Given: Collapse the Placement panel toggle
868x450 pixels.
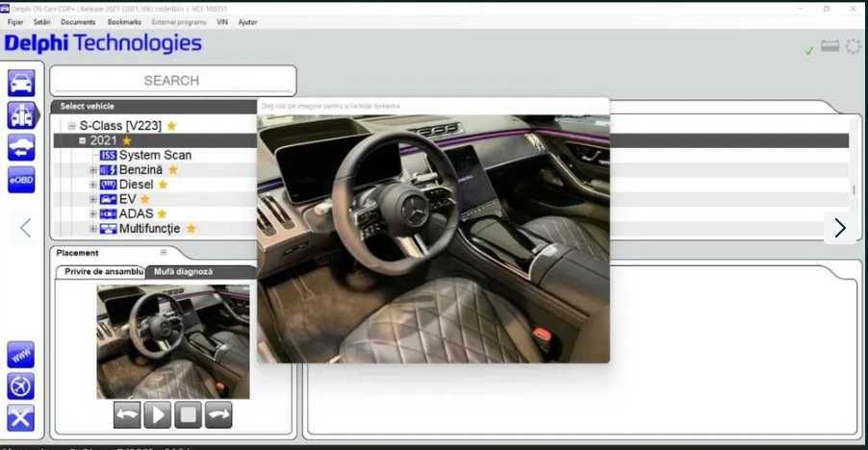Looking at the screenshot, I should [x=164, y=253].
